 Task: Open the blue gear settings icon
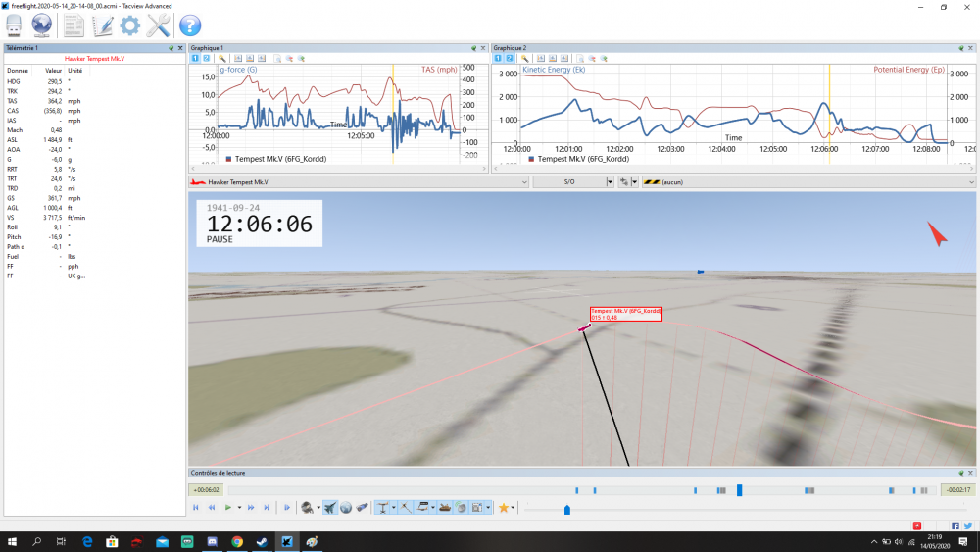pos(130,25)
